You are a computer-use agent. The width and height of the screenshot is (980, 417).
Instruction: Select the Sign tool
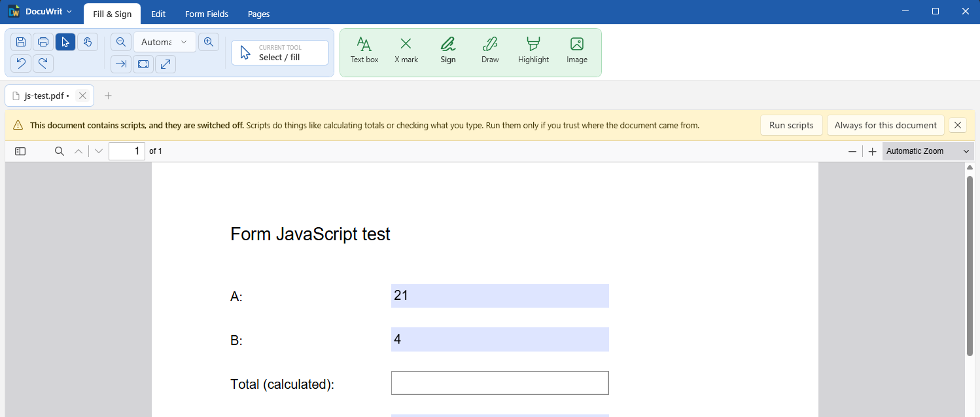[448, 51]
